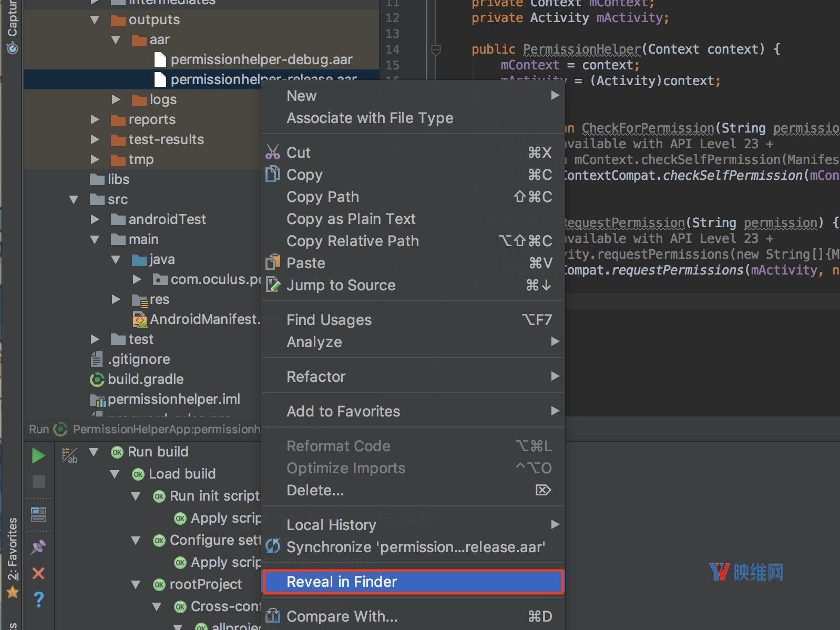Click the purple Pin Tab icon
840x630 pixels.
tap(38, 547)
